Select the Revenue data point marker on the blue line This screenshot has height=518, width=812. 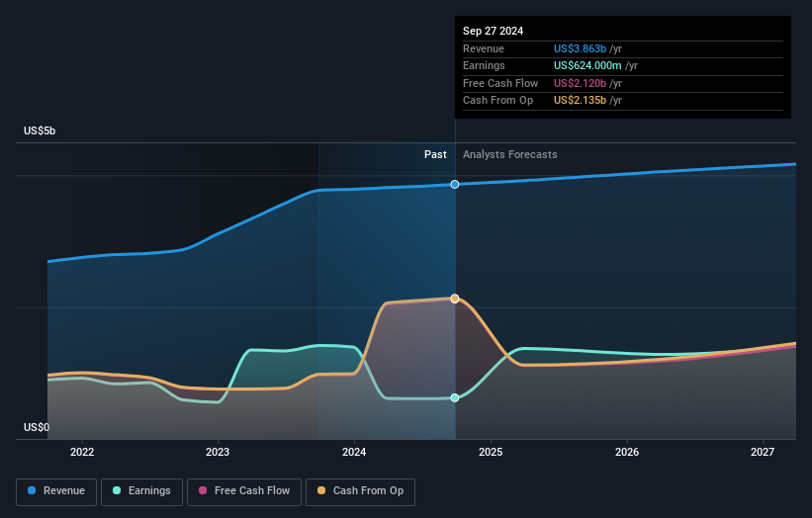coord(455,184)
